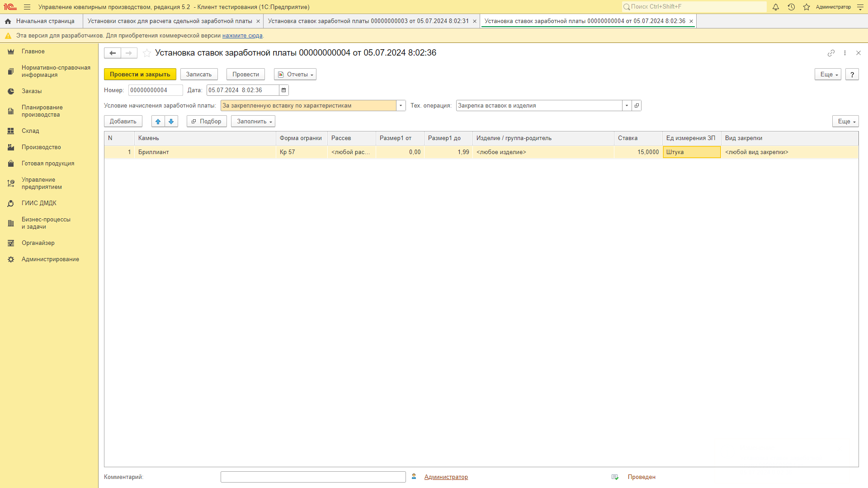Open the Администратор link at bottom

[x=446, y=477]
